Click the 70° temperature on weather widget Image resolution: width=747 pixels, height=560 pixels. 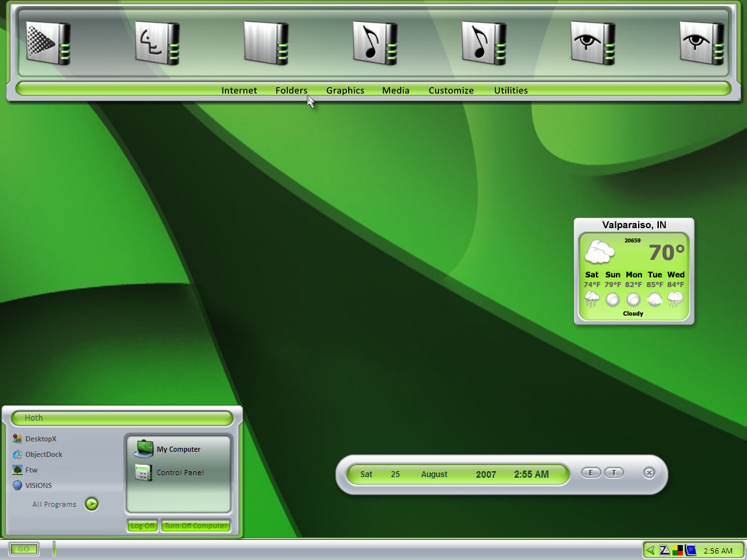pyautogui.click(x=667, y=252)
